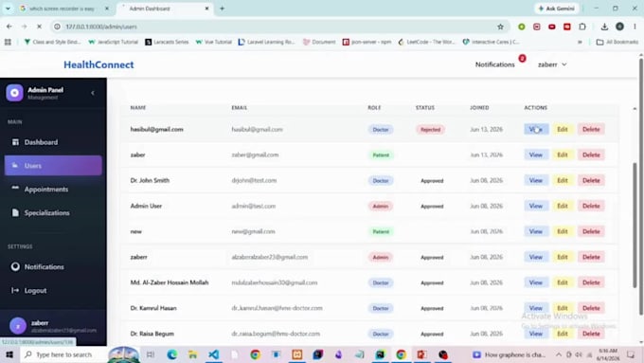This screenshot has width=644, height=363.
Task: Collapse the Admin Panel sidebar chevron
Action: coord(93,93)
